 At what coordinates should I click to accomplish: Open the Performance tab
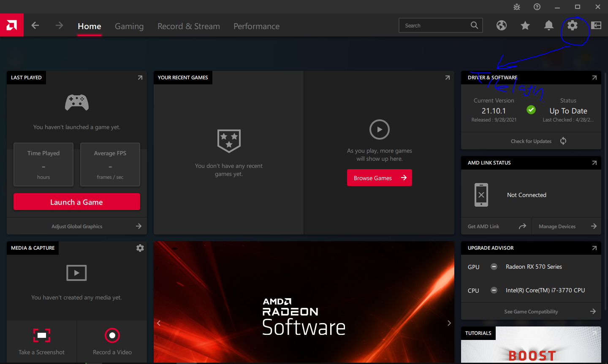pos(257,26)
